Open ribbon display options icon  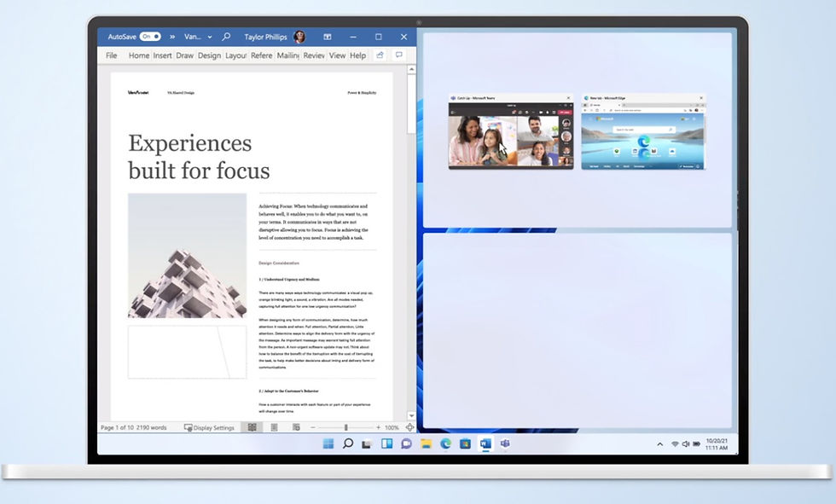coord(327,37)
